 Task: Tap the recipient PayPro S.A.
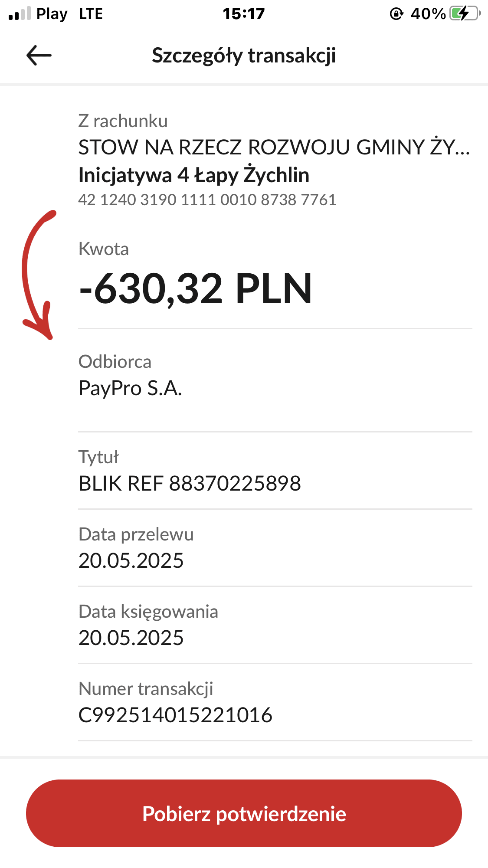[x=130, y=388]
